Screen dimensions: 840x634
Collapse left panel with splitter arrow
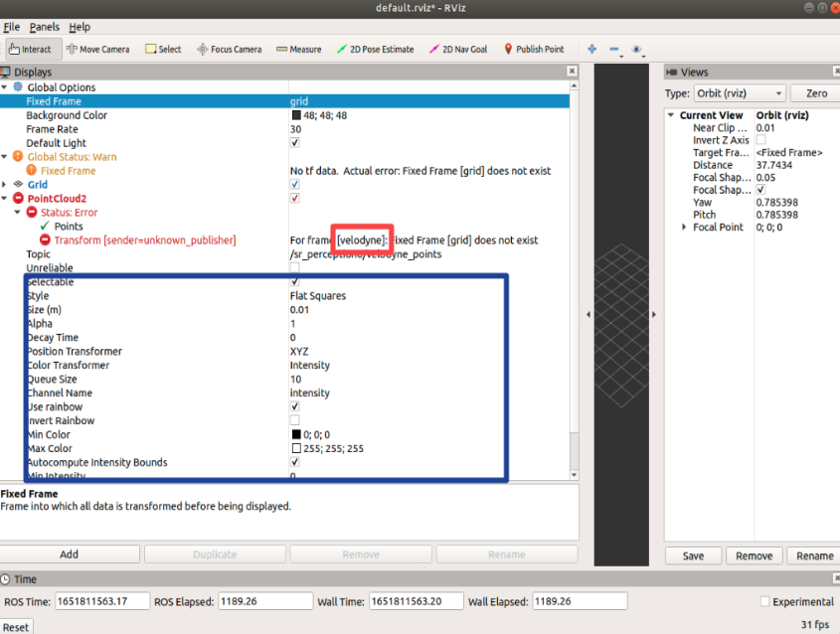pos(588,314)
